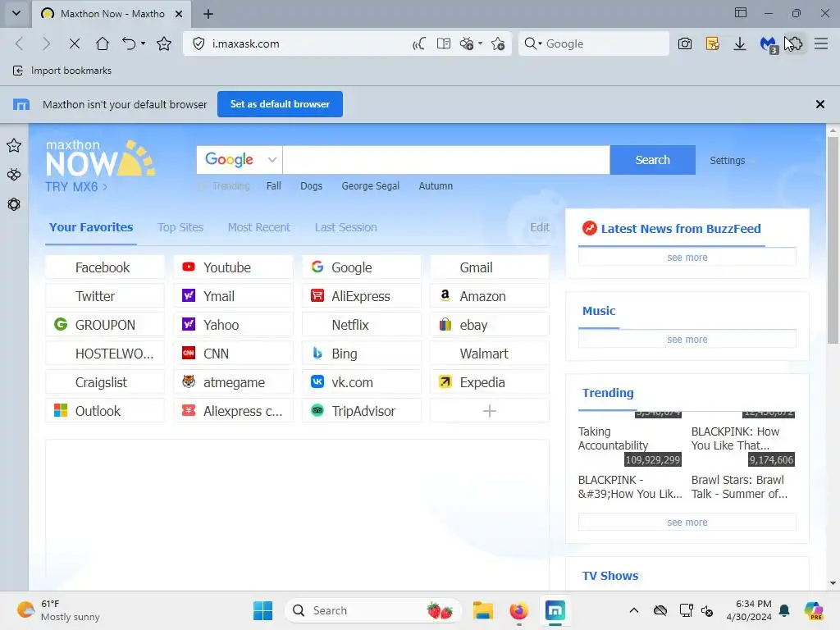This screenshot has width=840, height=630.
Task: Select trending term Dogs
Action: coord(311,186)
